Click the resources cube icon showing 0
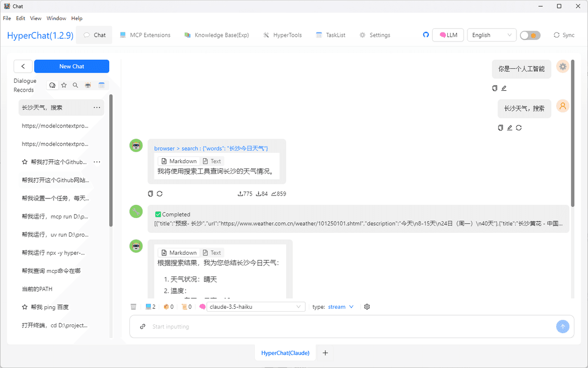 (x=168, y=307)
